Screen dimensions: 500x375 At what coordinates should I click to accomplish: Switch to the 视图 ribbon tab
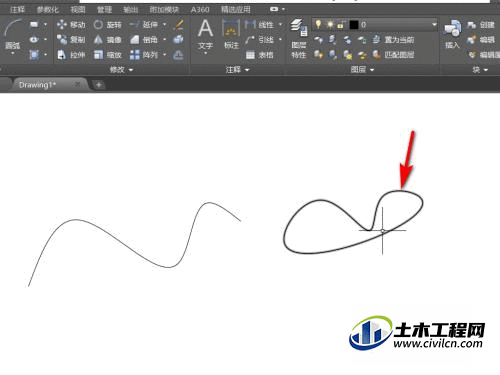(x=78, y=9)
